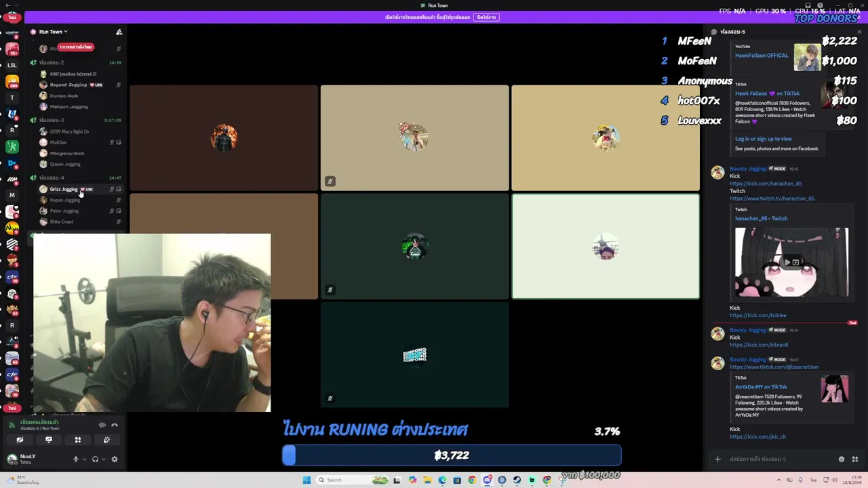Click the Log in or sign up to view link

(x=763, y=139)
